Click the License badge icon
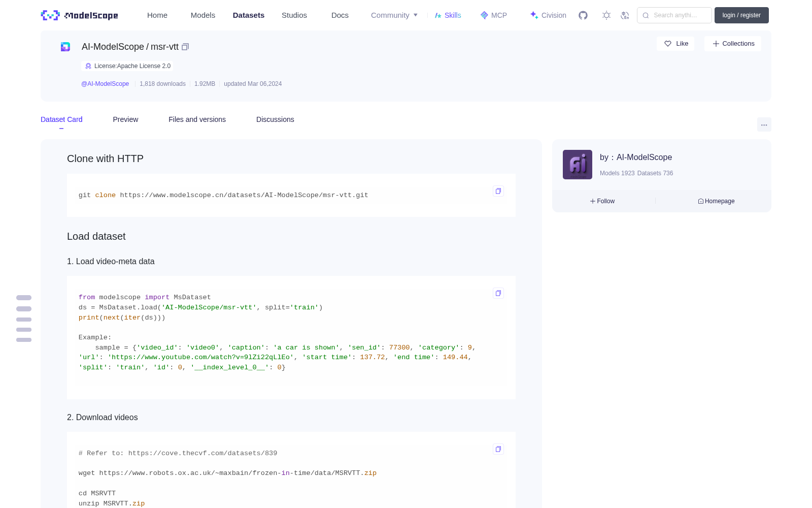This screenshot has height=508, width=812. coord(88,66)
